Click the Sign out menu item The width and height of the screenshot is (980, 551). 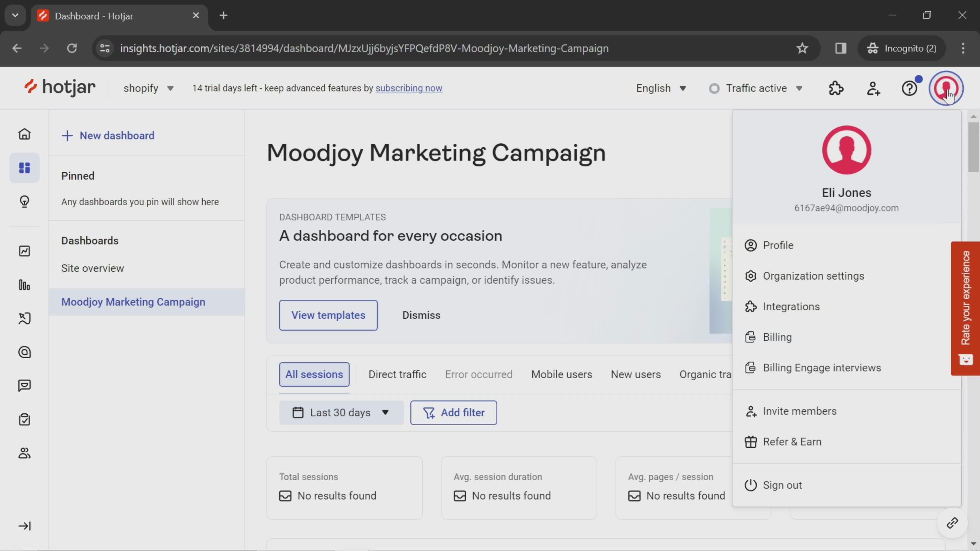pyautogui.click(x=783, y=484)
